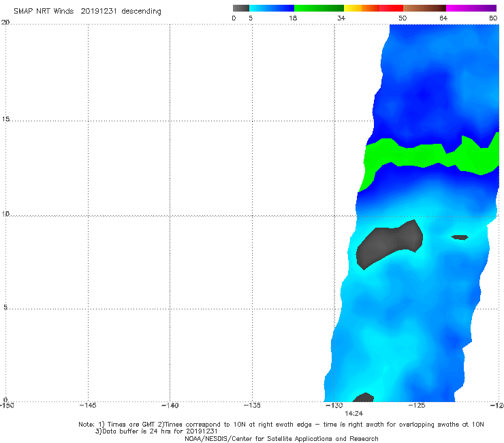This screenshot has height=443, width=504.
Task: Click the color bar label '18'
Action: (x=292, y=18)
